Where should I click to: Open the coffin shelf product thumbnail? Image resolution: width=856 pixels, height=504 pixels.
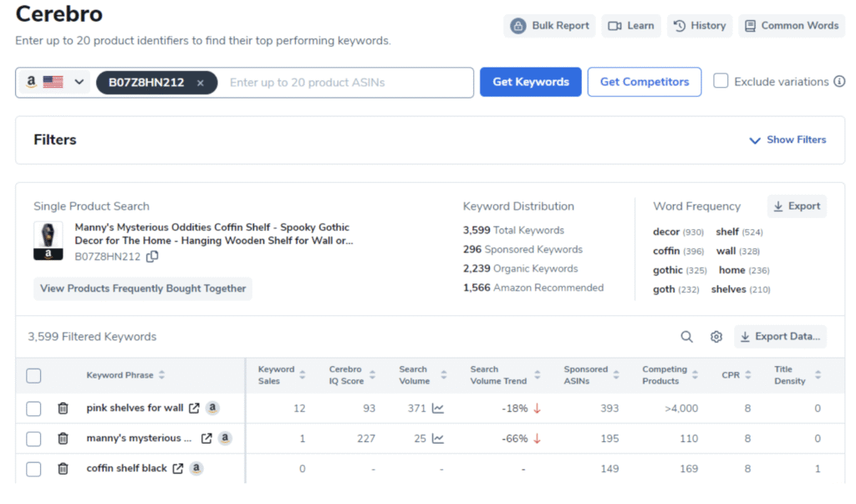(48, 241)
